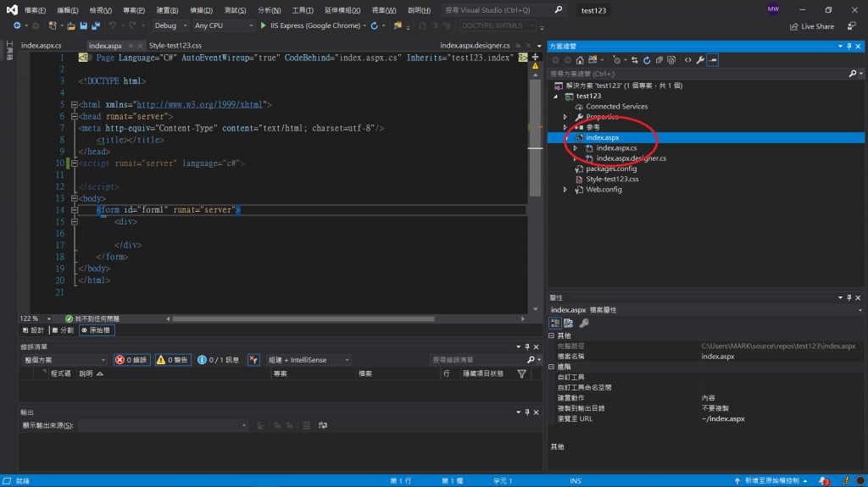This screenshot has width=868, height=487.
Task: Switch to the index.aspx.cs tab
Action: pyautogui.click(x=42, y=46)
